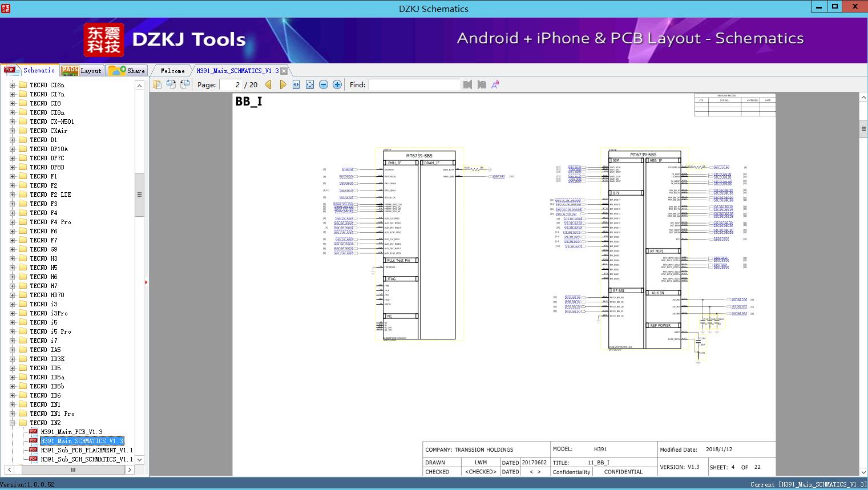Go to the previous page arrow

(268, 84)
